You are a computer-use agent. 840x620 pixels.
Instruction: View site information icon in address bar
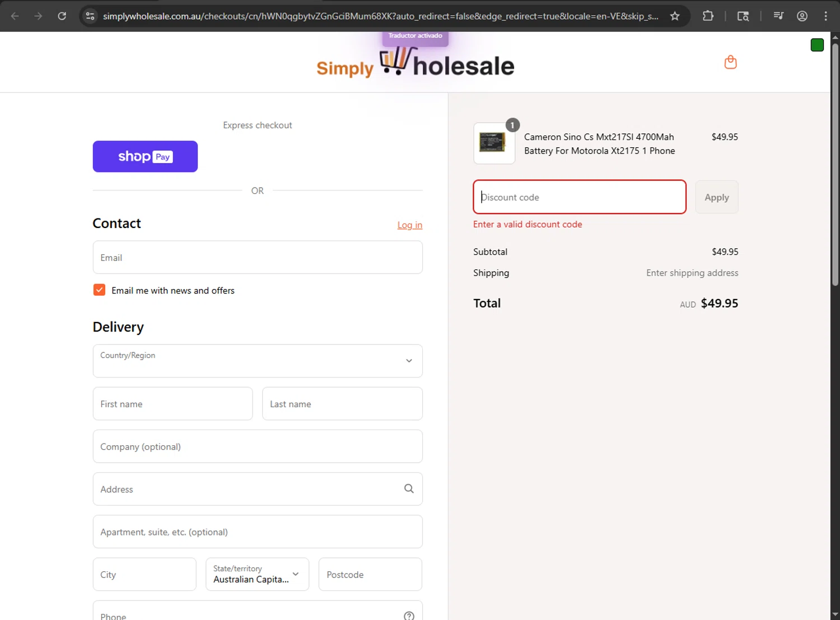coord(90,16)
